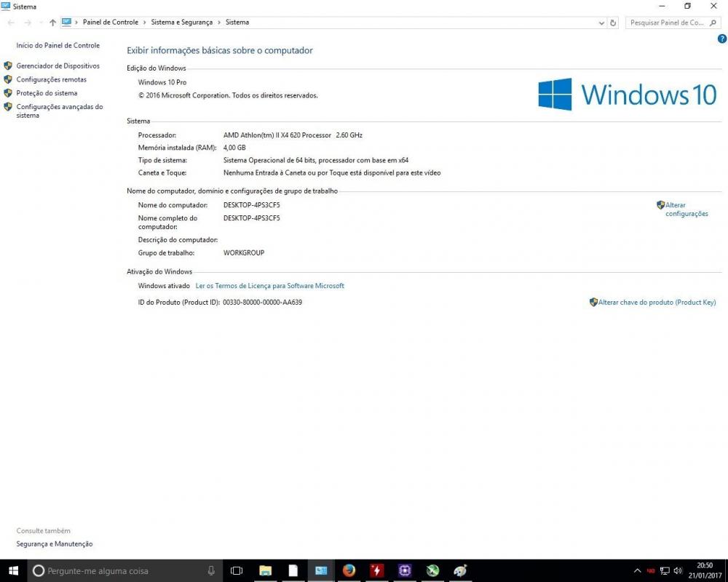Screen dimensions: 728x582
Task: Click the back navigation arrow
Action: (11, 22)
